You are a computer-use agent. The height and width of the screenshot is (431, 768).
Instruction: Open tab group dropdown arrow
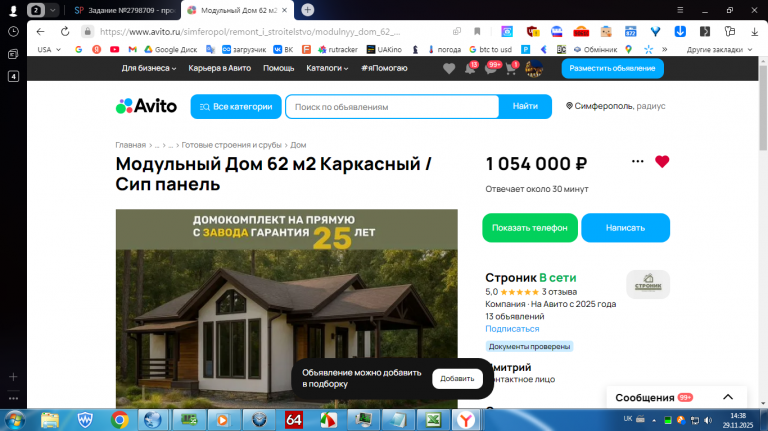[x=52, y=10]
